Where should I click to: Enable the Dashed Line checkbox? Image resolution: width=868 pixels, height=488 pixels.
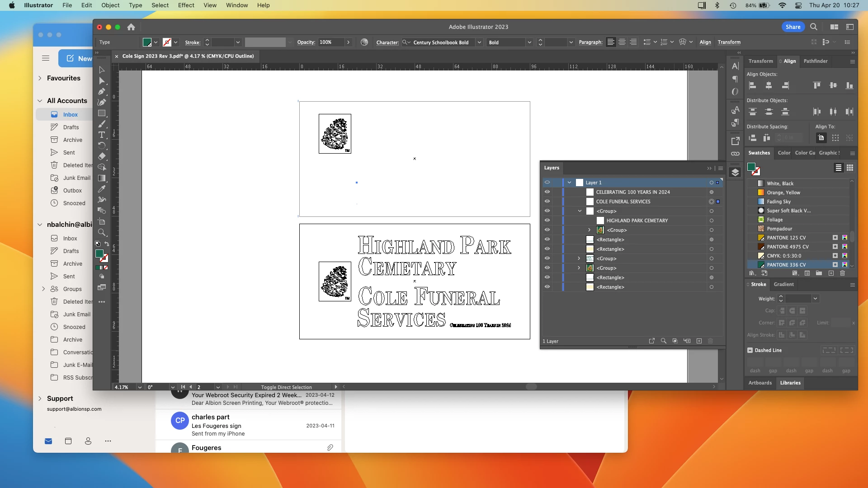click(x=750, y=350)
